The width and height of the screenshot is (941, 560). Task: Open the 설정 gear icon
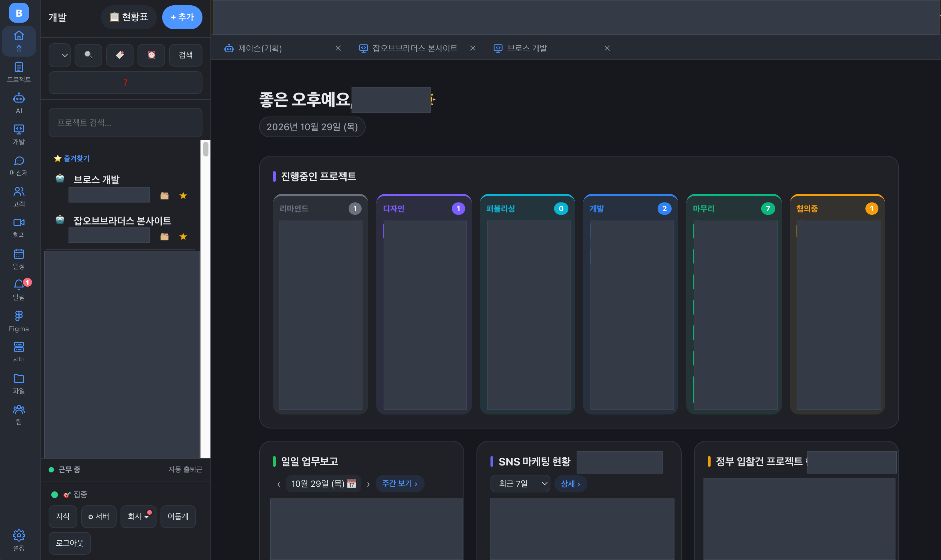coord(19,540)
